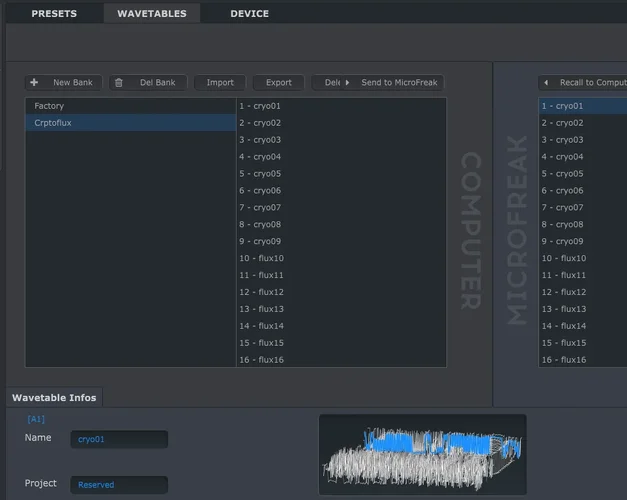Select '6 - cryo06' in Computer list

pos(341,190)
